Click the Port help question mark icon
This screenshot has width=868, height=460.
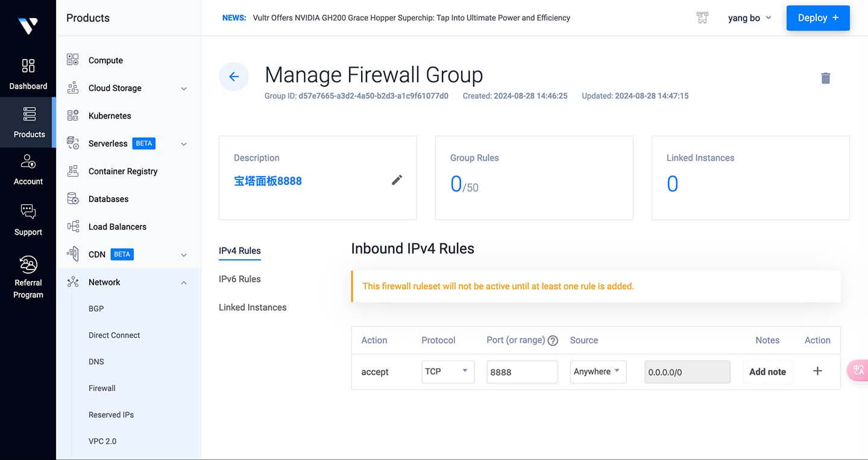pos(553,340)
